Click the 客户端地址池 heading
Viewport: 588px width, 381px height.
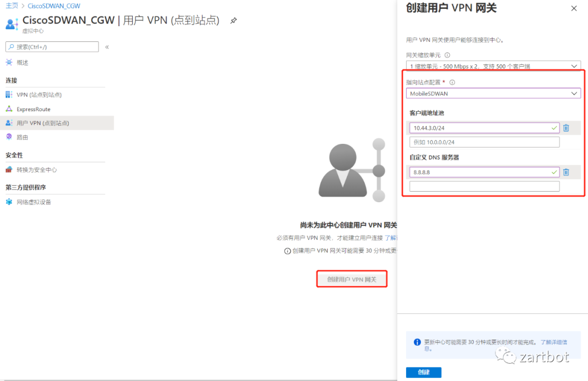point(427,113)
